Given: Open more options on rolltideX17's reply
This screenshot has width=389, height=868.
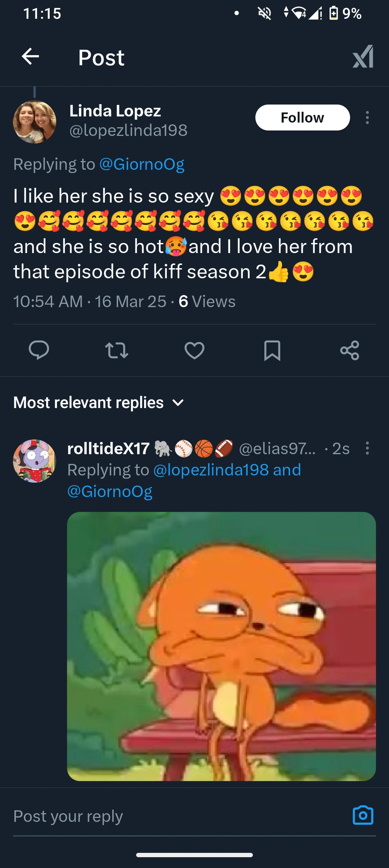Looking at the screenshot, I should coord(367,448).
